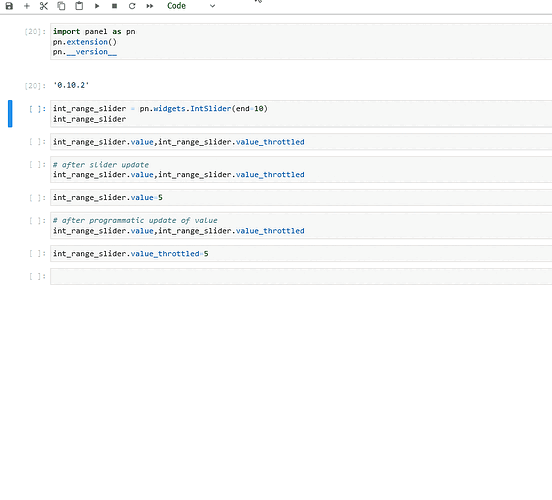Expand the cell type chevron arrow
The width and height of the screenshot is (552, 500).
pos(212,6)
